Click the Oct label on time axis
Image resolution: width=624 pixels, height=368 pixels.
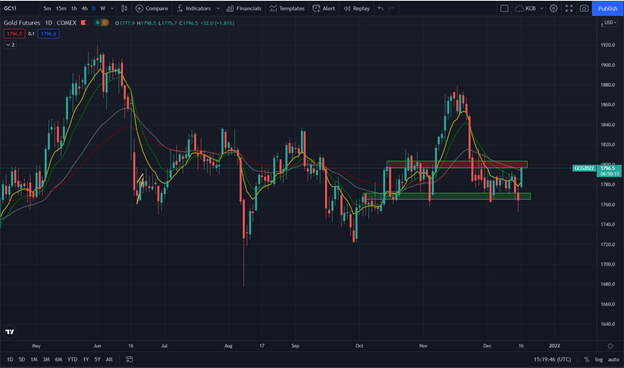(359, 346)
